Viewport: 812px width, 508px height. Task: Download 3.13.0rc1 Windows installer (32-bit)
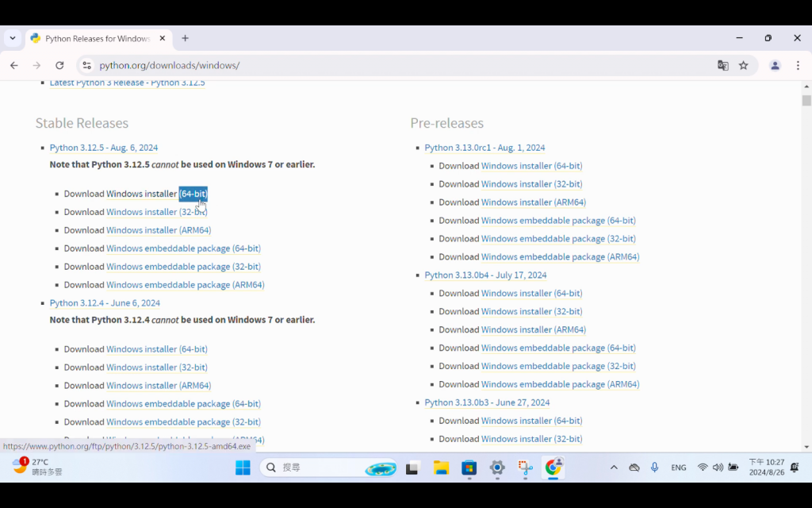click(x=532, y=184)
